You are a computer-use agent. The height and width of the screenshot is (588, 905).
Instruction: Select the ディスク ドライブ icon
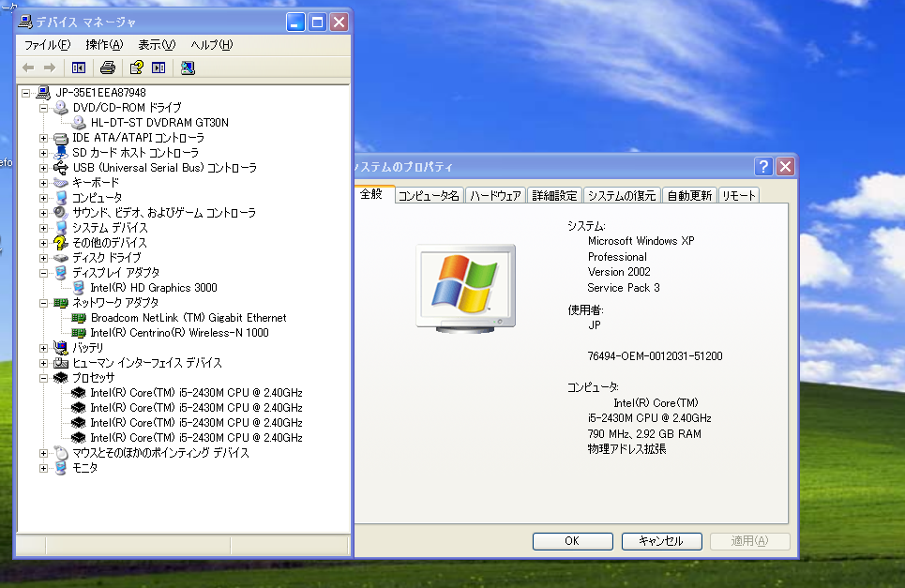pos(61,258)
